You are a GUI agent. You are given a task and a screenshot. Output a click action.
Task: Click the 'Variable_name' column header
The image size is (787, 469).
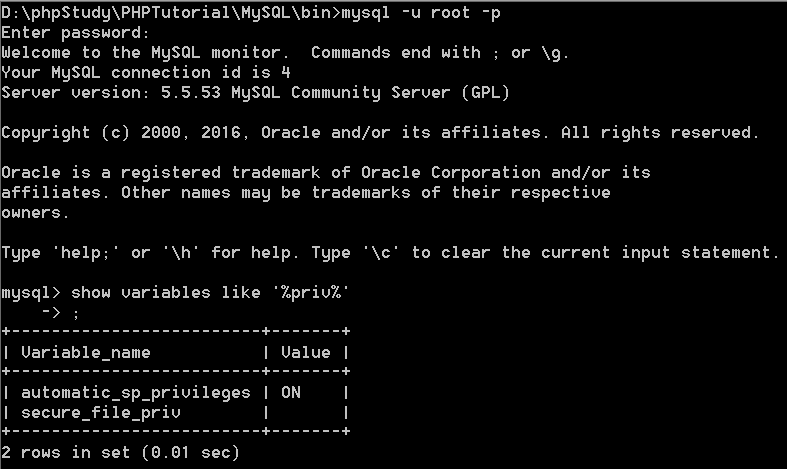click(85, 352)
